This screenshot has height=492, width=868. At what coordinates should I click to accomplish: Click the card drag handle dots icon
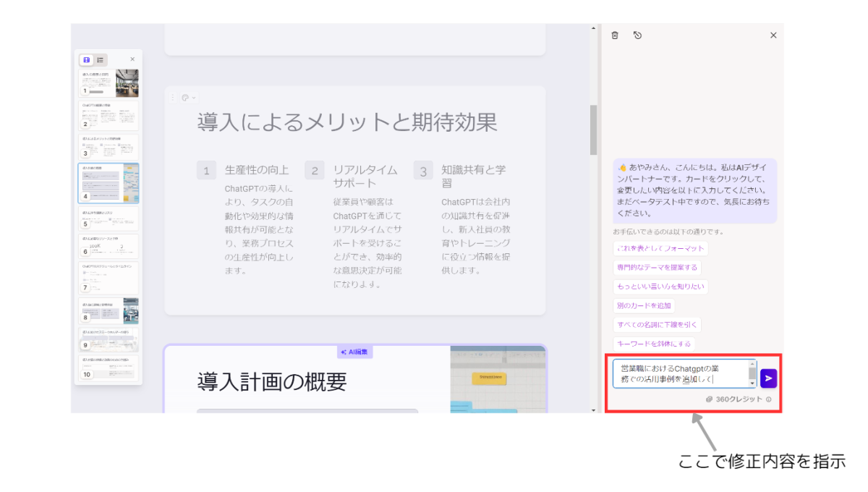tap(172, 98)
